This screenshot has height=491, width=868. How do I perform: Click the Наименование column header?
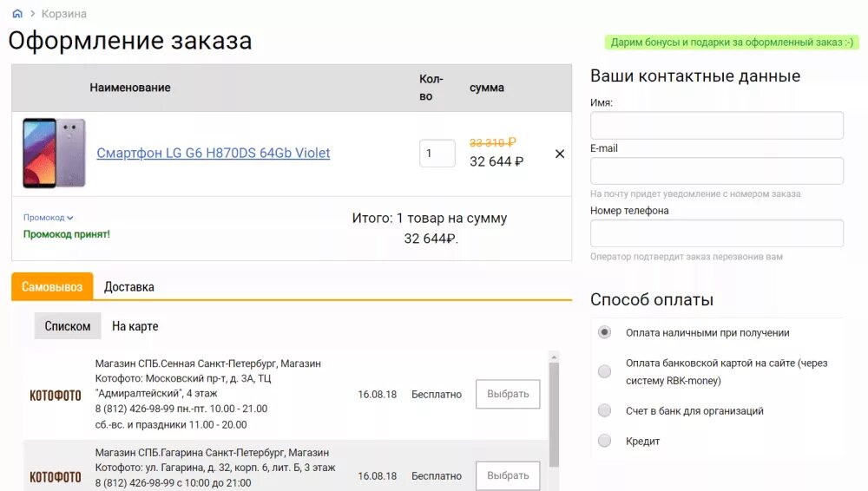(x=130, y=88)
